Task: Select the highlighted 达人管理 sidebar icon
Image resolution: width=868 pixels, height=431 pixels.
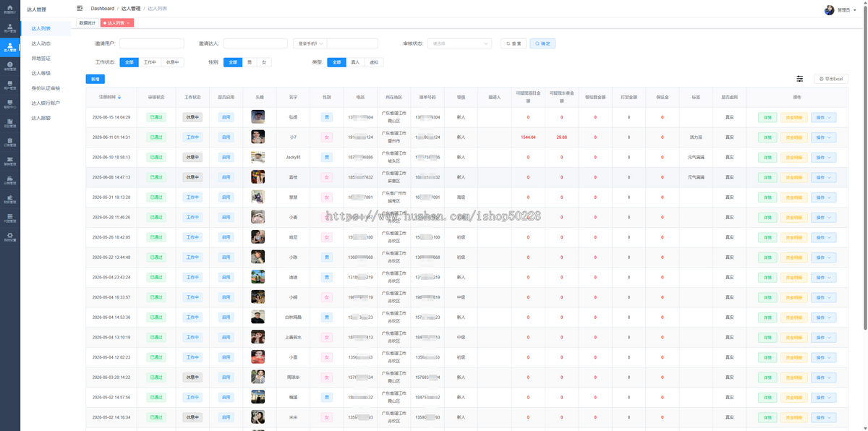Action: pos(9,47)
